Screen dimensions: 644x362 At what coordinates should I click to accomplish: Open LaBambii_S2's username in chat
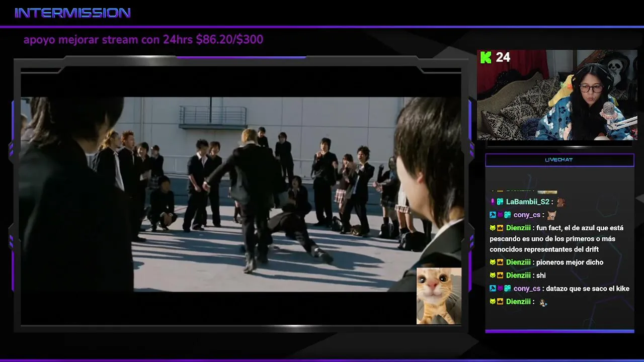[527, 202]
